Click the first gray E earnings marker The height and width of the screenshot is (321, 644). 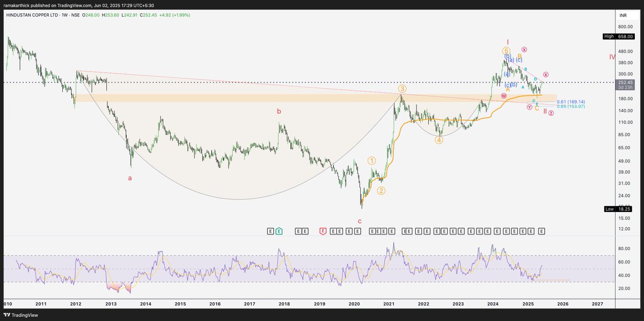270,231
